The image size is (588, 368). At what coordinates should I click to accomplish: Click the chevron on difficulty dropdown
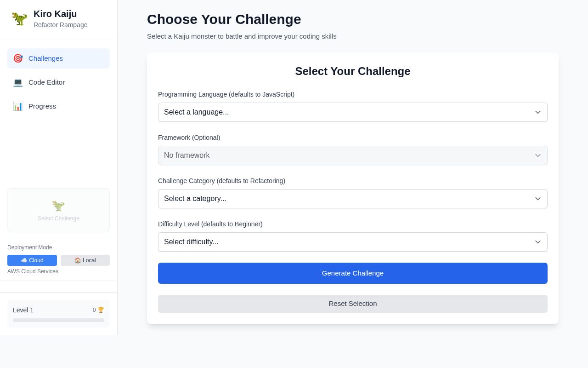tap(538, 242)
